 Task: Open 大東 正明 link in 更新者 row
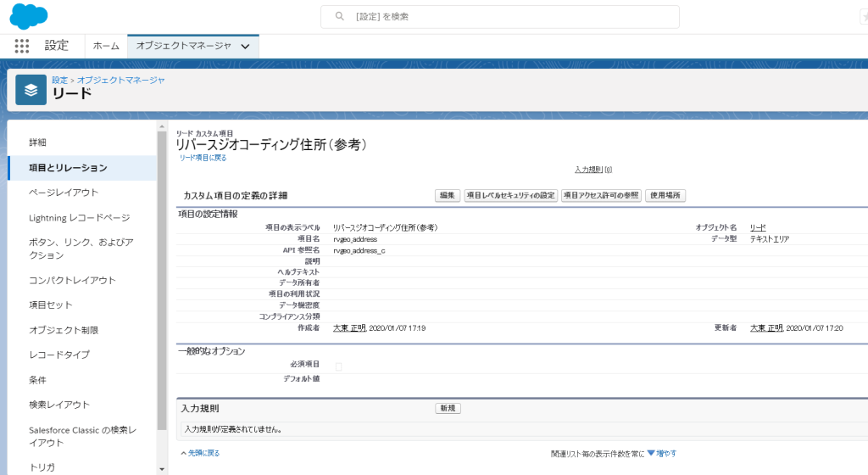click(x=766, y=328)
